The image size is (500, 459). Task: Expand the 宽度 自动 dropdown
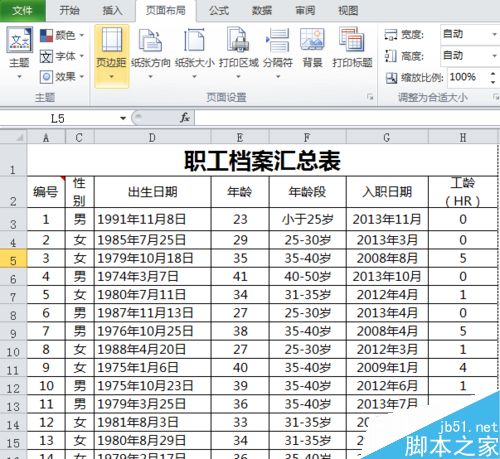pos(495,34)
